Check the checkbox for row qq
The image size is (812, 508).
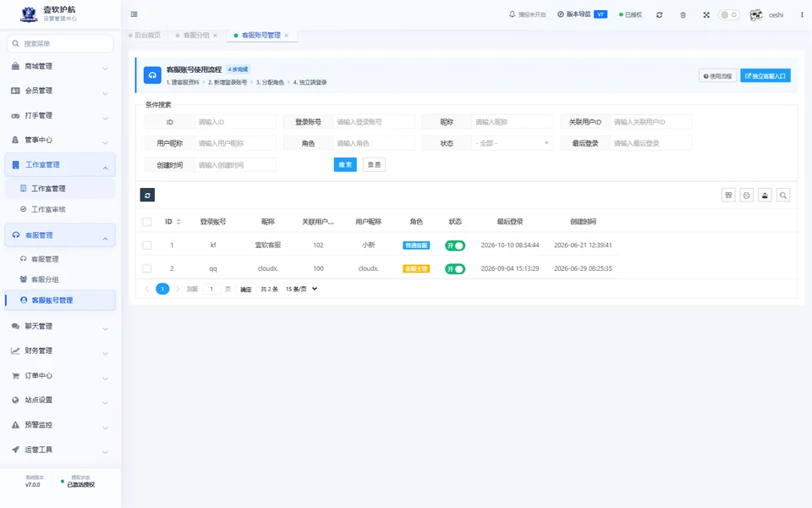click(x=147, y=268)
